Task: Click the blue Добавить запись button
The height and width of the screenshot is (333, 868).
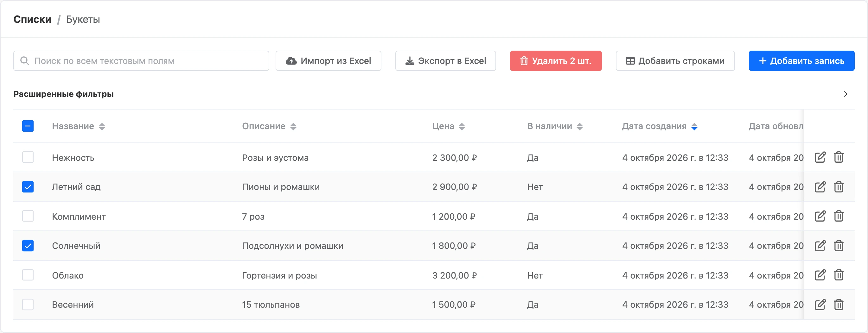Action: [x=801, y=61]
